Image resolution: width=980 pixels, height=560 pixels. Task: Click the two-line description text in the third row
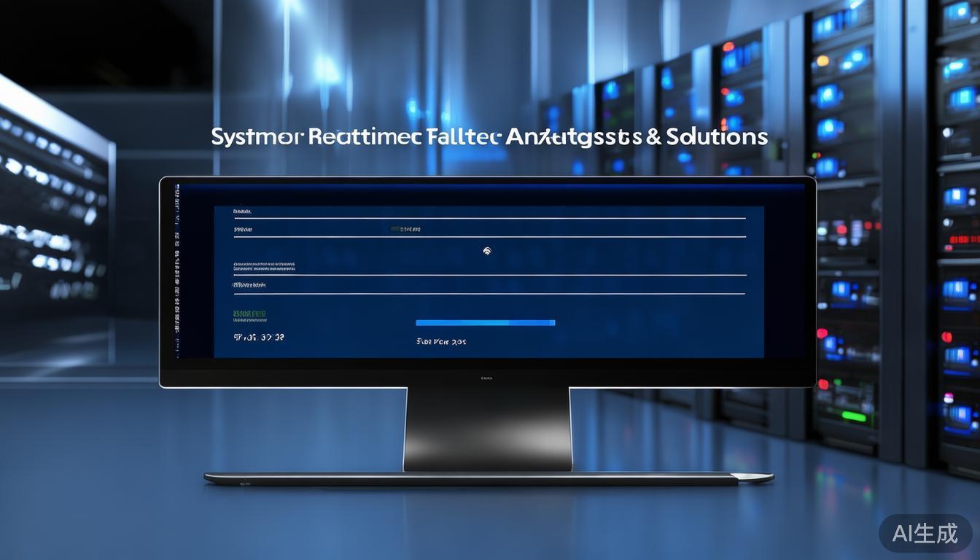pos(264,265)
